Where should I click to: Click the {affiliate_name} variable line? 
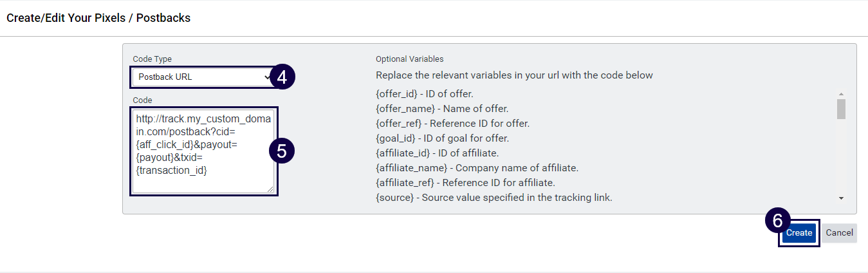[477, 168]
